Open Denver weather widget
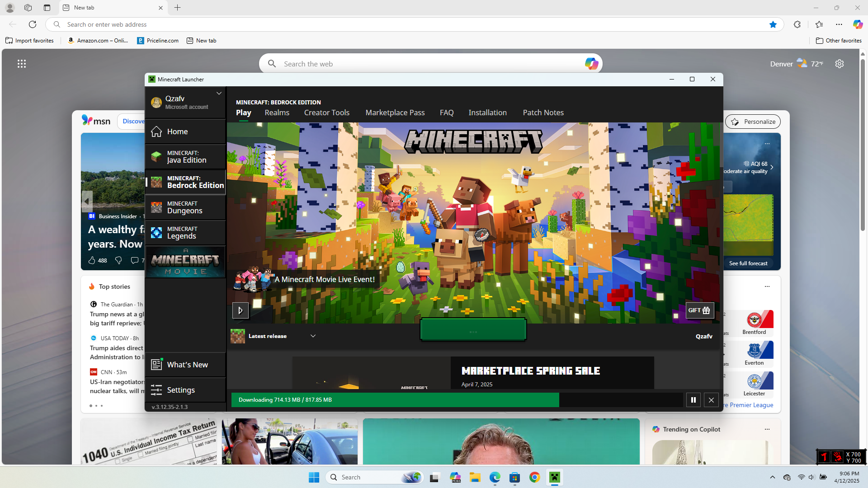The height and width of the screenshot is (488, 868). tap(797, 64)
